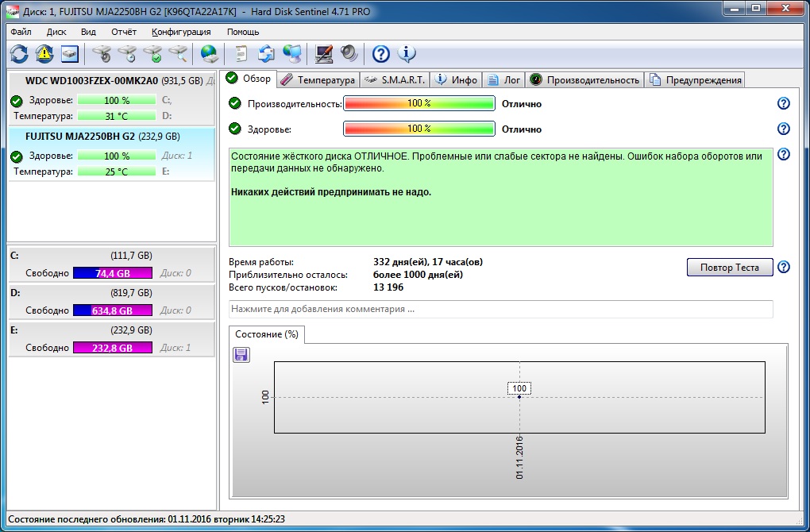Click the refresh icon with yellow warning triangle
810x532 pixels.
pos(44,54)
